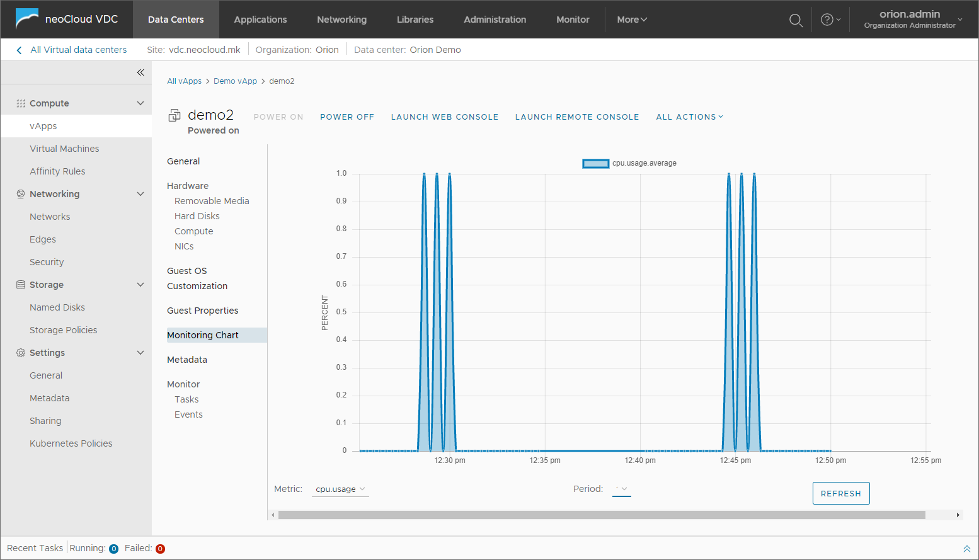Click the Failed tasks count badge

coord(160,549)
